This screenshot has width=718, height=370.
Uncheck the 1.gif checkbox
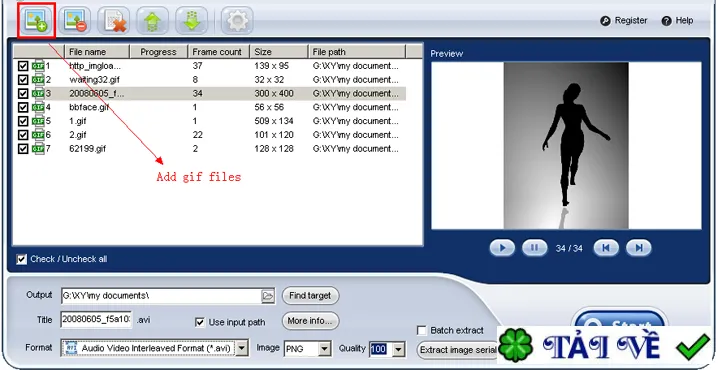[x=23, y=121]
